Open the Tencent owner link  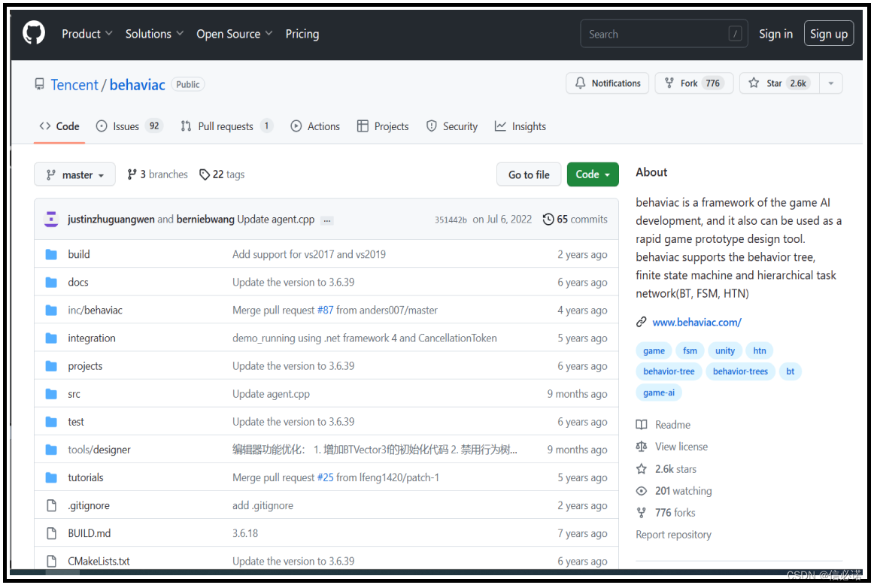pos(74,85)
